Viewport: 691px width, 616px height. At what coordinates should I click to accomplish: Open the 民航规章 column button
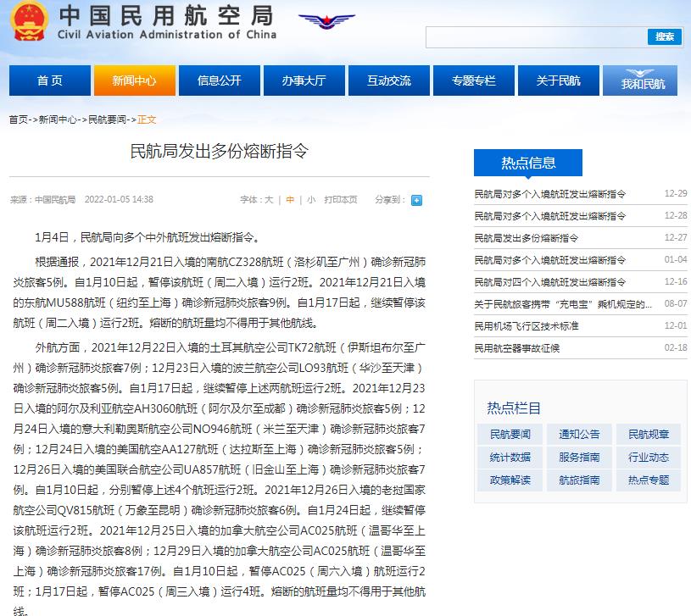[649, 435]
